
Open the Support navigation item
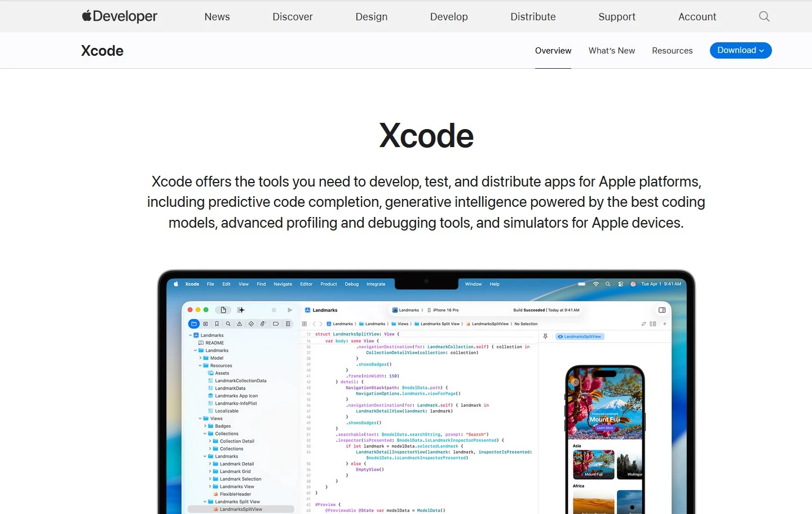617,17
